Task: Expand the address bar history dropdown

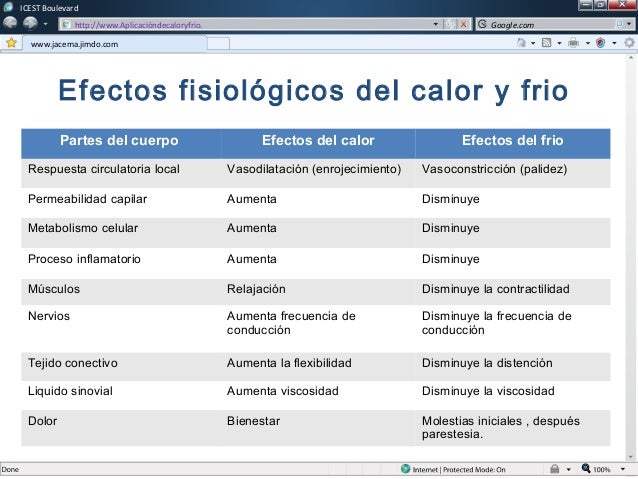Action: coord(436,24)
